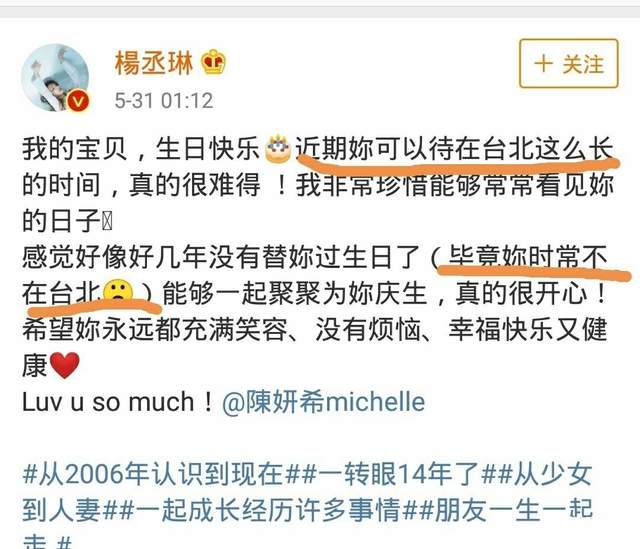Click the orange verified V badge

78,100
